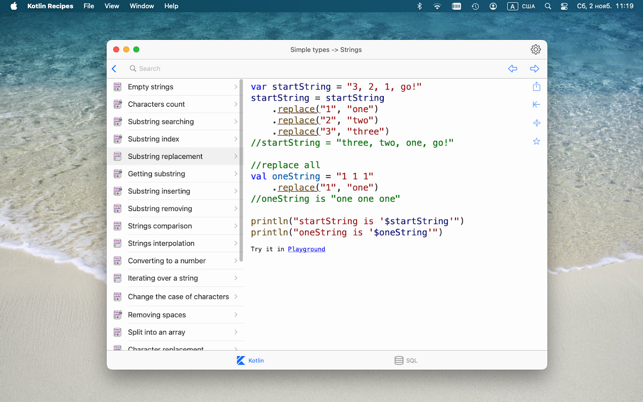Open the File menu
Image resolution: width=643 pixels, height=402 pixels.
coord(89,6)
